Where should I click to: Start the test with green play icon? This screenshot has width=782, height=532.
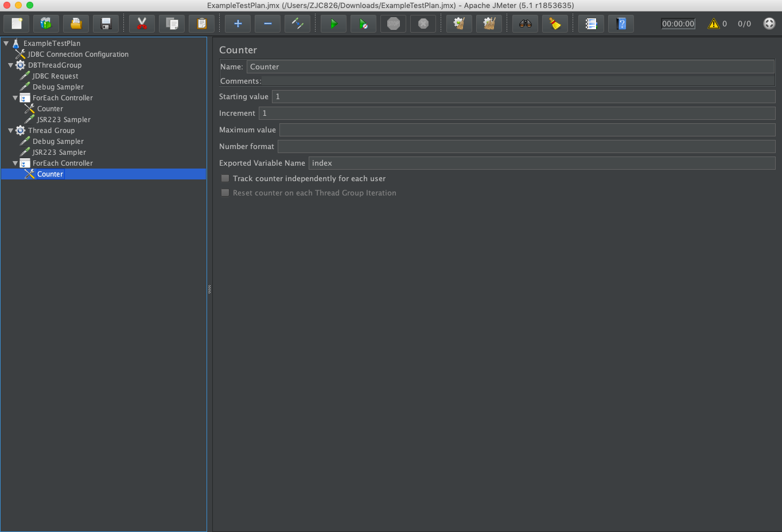(333, 24)
